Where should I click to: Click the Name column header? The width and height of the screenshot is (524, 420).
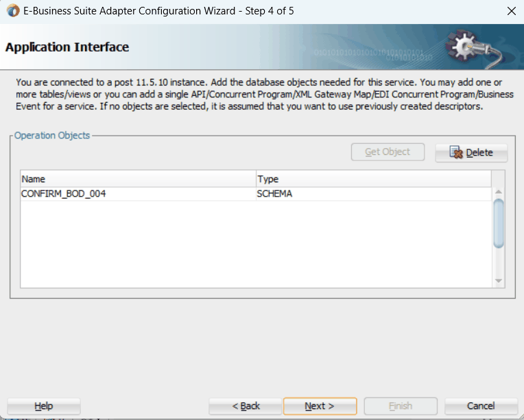138,179
